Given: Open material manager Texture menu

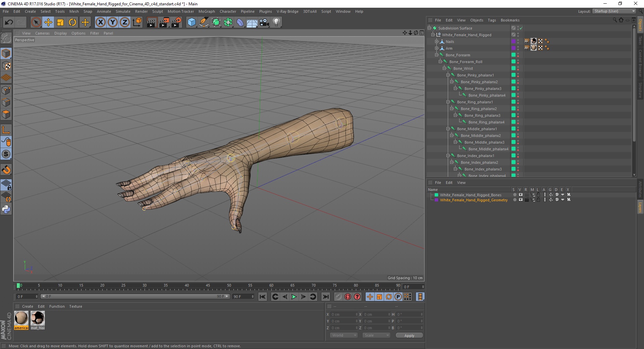Looking at the screenshot, I should (75, 306).
